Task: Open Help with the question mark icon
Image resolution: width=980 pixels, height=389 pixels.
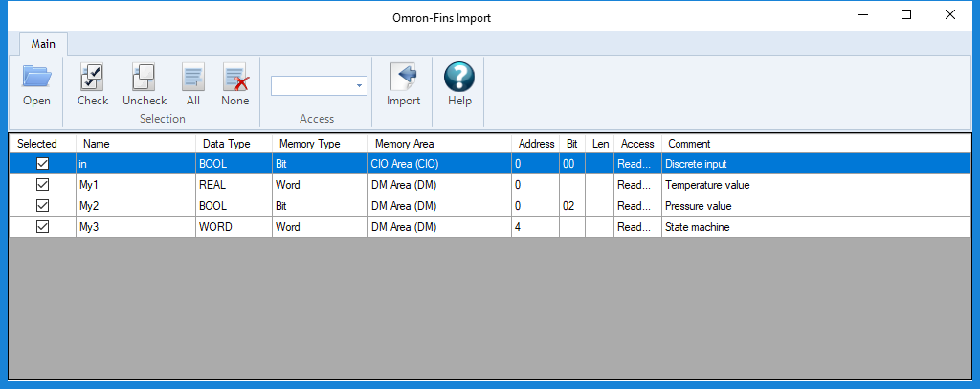Action: (459, 77)
